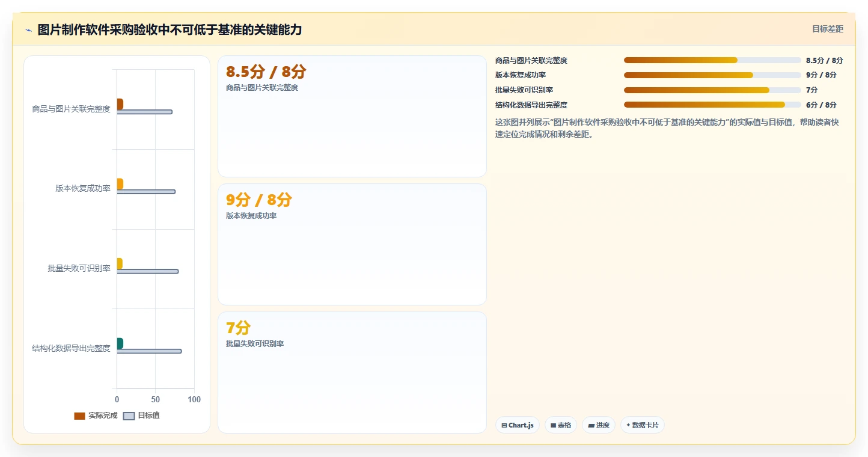This screenshot has height=457, width=868.
Task: Toggle the 目标值 legend item
Action: pyautogui.click(x=141, y=416)
